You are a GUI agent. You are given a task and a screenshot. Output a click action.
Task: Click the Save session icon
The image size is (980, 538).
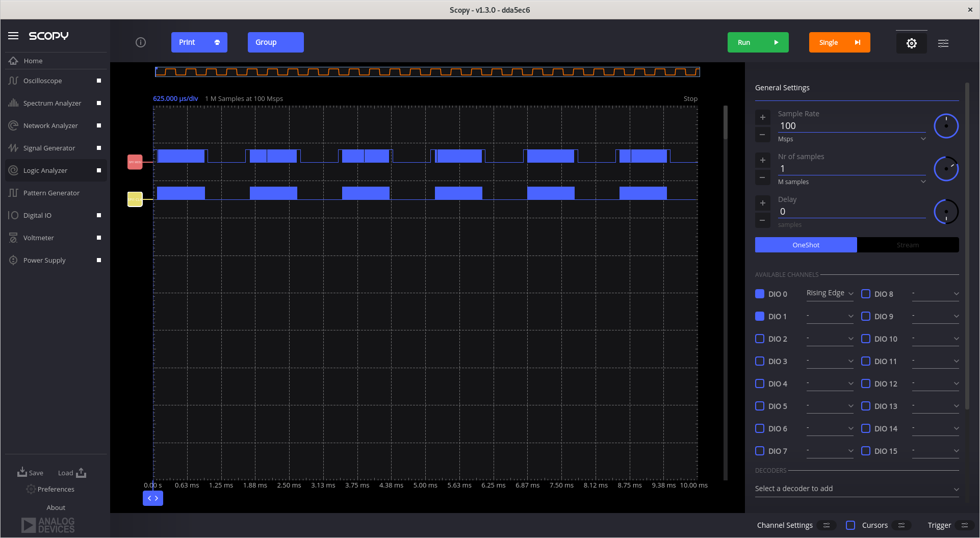point(22,472)
